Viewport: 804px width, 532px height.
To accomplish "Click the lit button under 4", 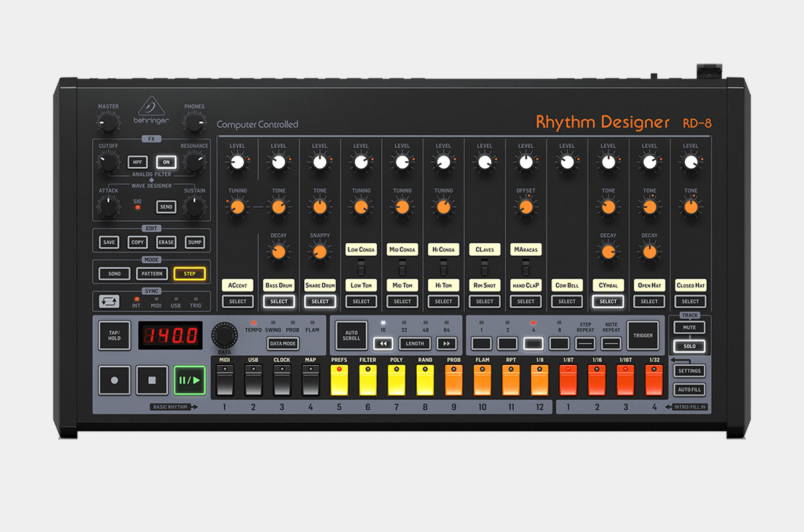I will [533, 344].
